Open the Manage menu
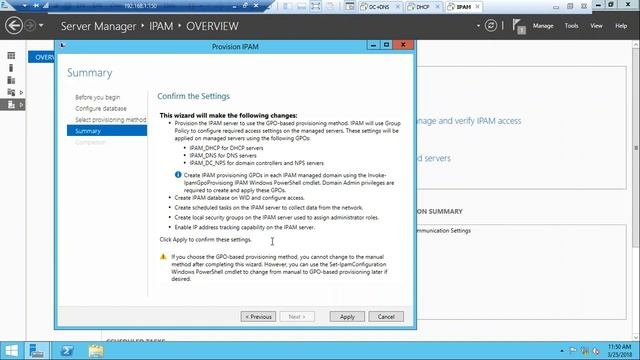Image resolution: width=640 pixels, height=360 pixels. coord(543,26)
